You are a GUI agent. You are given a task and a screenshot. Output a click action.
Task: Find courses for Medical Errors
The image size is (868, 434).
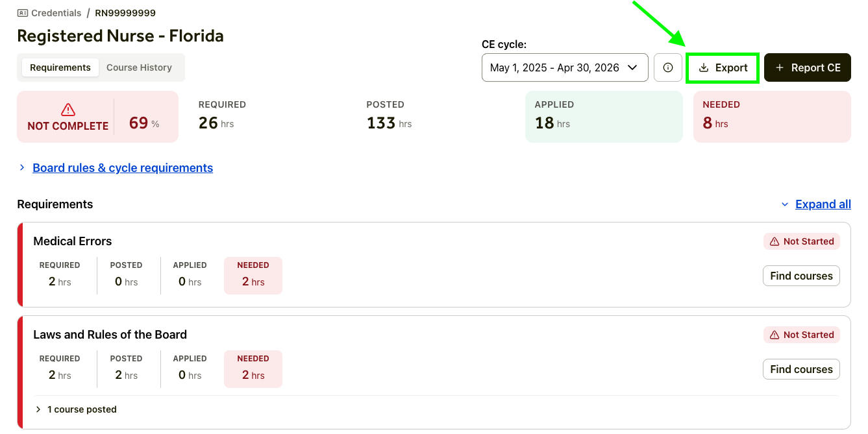pos(801,276)
